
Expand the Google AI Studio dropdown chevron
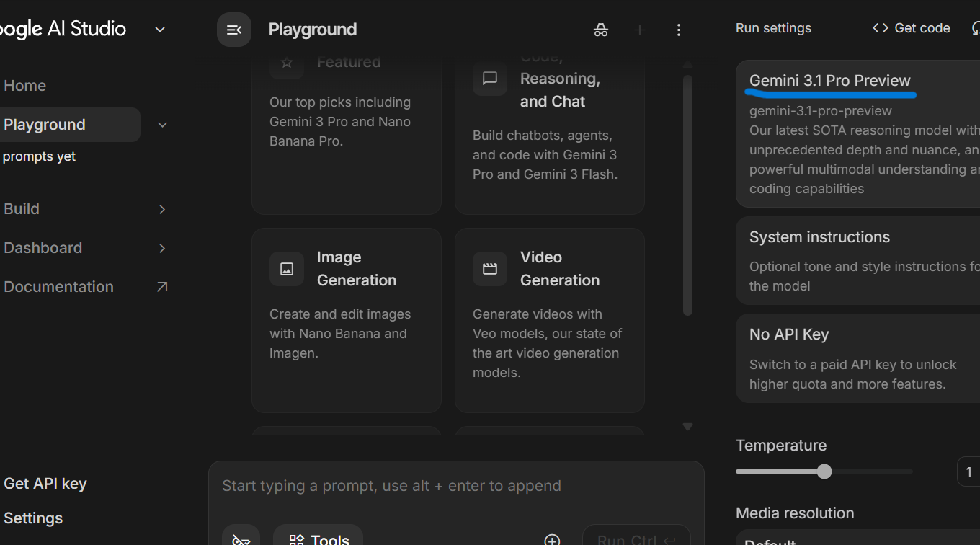coord(160,30)
